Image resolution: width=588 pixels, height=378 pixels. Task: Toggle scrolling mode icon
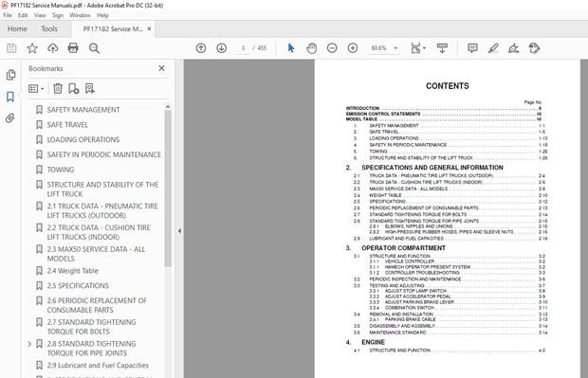[442, 48]
